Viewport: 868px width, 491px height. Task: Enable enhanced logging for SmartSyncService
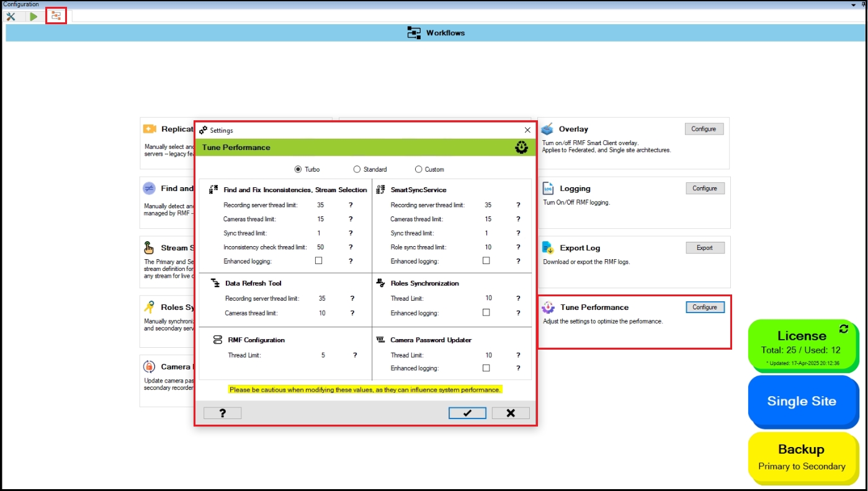(x=486, y=261)
